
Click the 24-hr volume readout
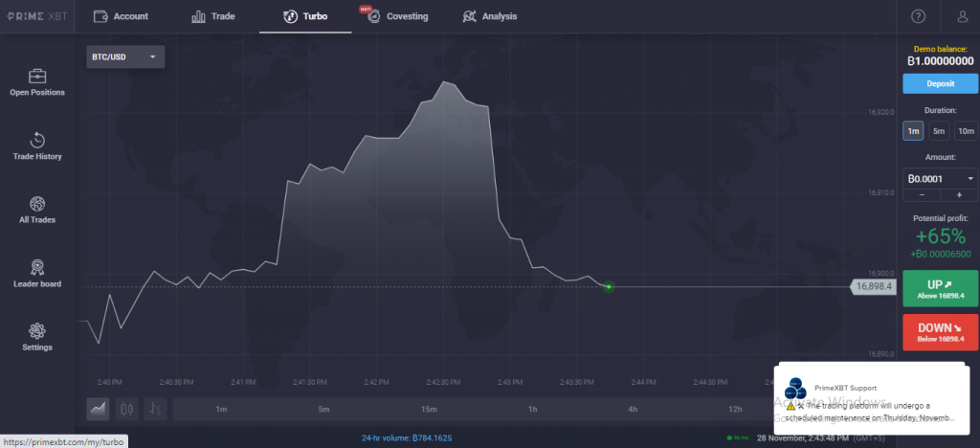click(x=406, y=438)
